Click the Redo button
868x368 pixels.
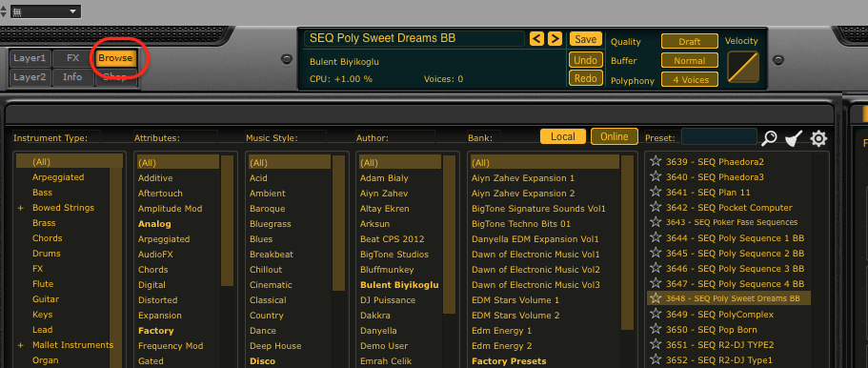(586, 78)
